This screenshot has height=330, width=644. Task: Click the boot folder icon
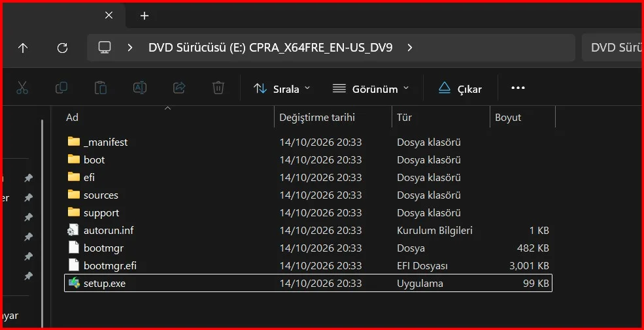pyautogui.click(x=73, y=159)
